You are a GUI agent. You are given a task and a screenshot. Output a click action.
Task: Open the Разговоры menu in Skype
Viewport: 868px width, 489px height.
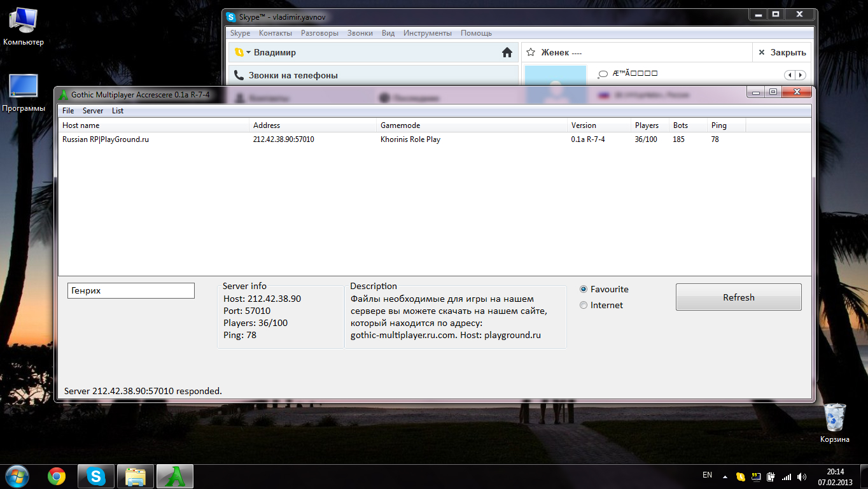tap(321, 33)
